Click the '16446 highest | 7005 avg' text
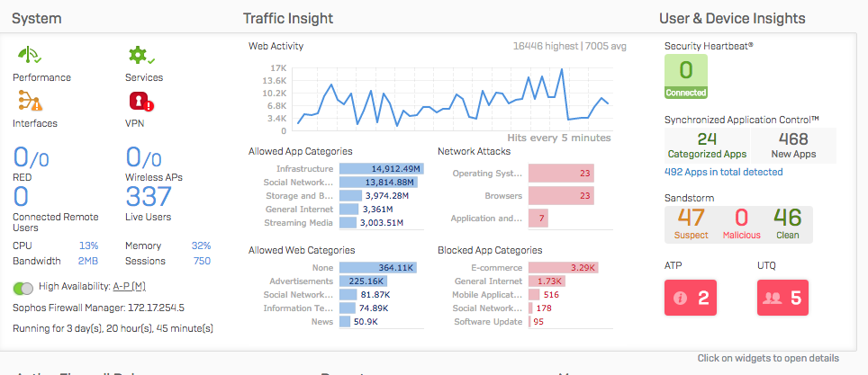 click(570, 47)
